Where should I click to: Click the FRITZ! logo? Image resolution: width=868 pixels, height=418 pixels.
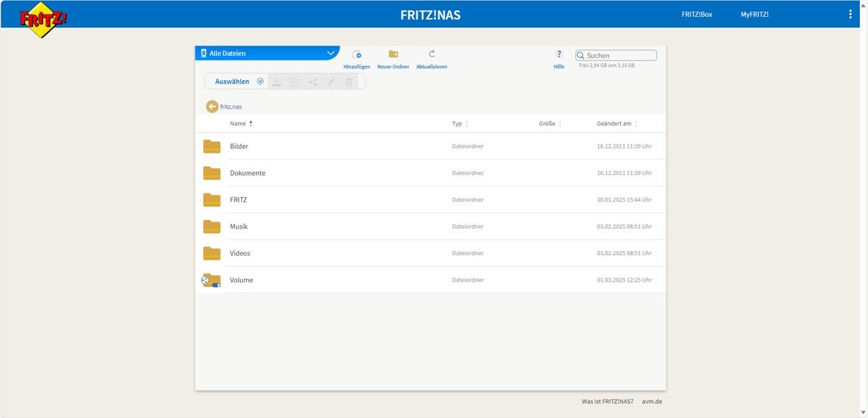pyautogui.click(x=43, y=18)
